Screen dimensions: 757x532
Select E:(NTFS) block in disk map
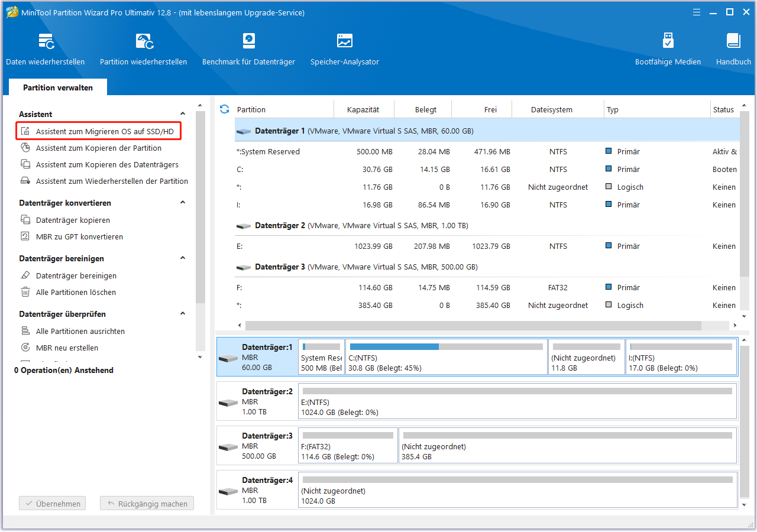(x=517, y=401)
